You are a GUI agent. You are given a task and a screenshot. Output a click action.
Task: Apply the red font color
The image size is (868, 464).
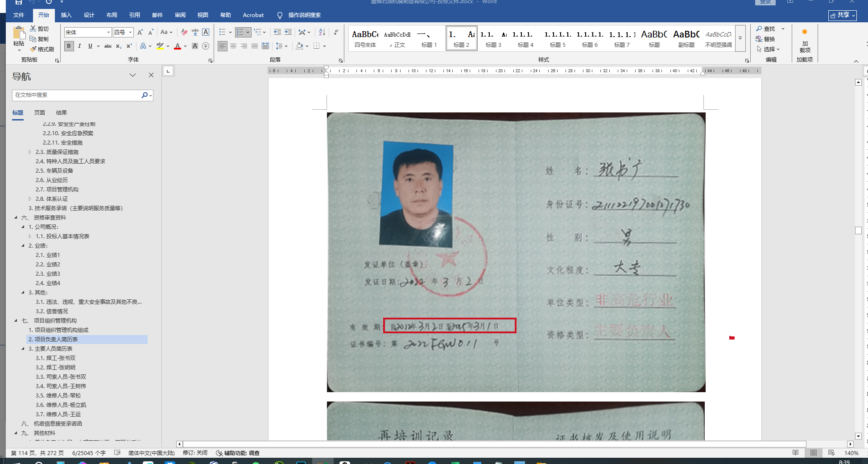[178, 46]
